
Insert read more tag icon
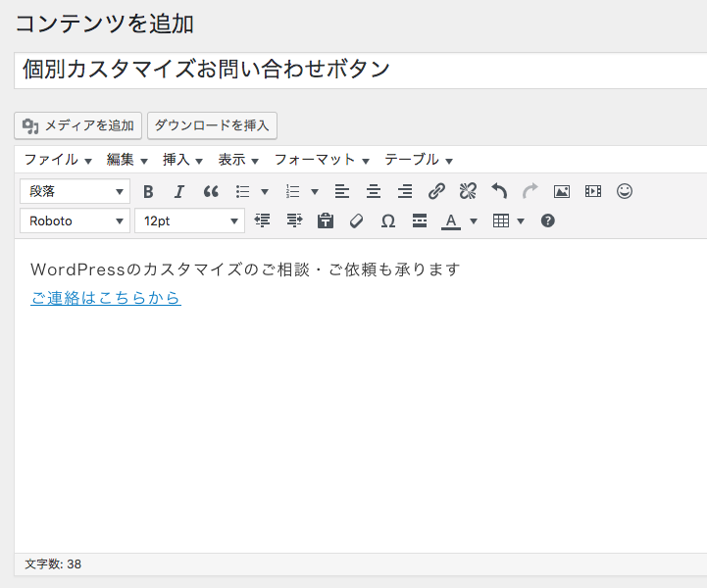coord(420,220)
